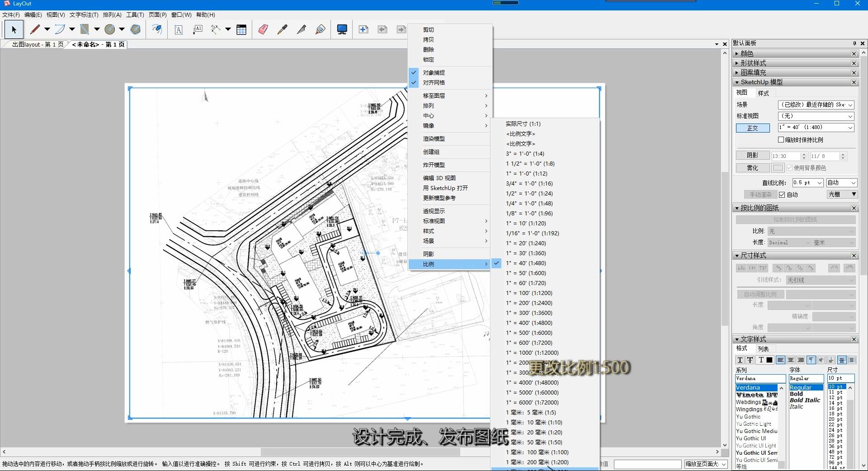Viewport: 868px width, 471px height.
Task: Activate the Circle tool
Action: click(x=110, y=29)
